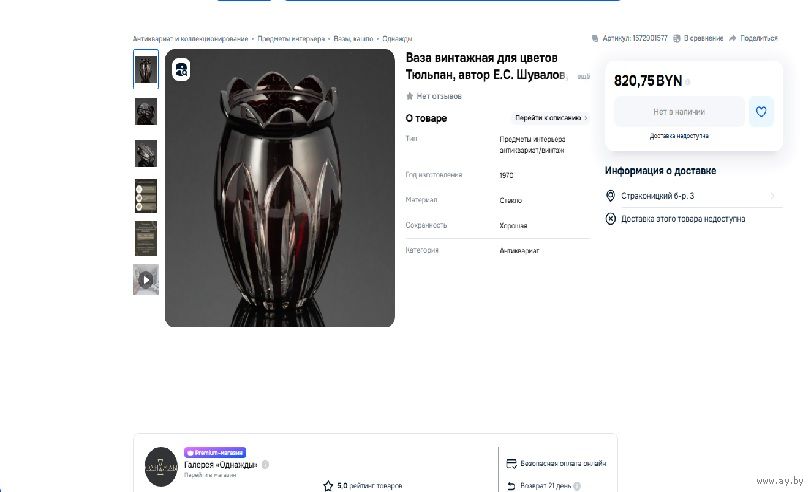Image resolution: width=811 pixels, height=492 pixels.
Task: Click the similar image search icon on photo
Action: 181,70
